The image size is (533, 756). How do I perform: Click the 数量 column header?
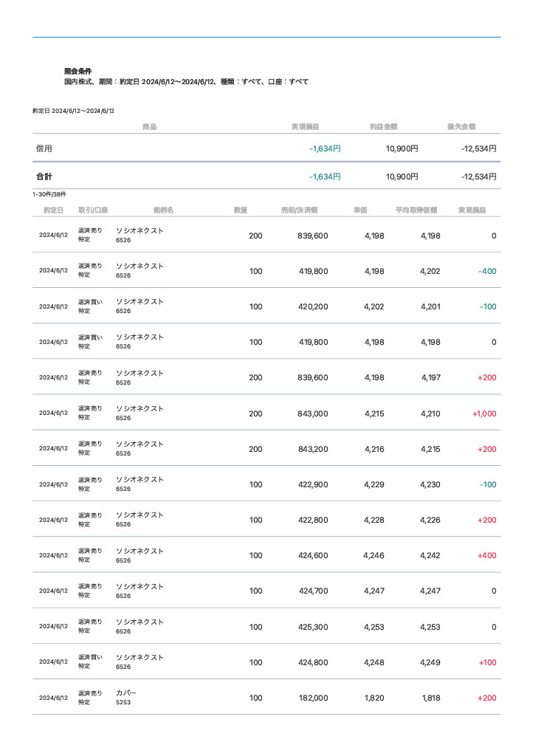click(x=241, y=210)
